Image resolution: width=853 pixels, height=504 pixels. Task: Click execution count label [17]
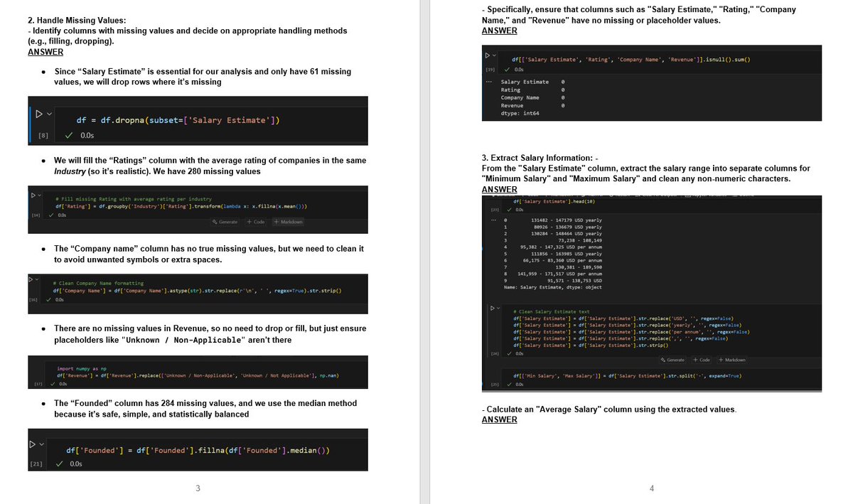(37, 384)
